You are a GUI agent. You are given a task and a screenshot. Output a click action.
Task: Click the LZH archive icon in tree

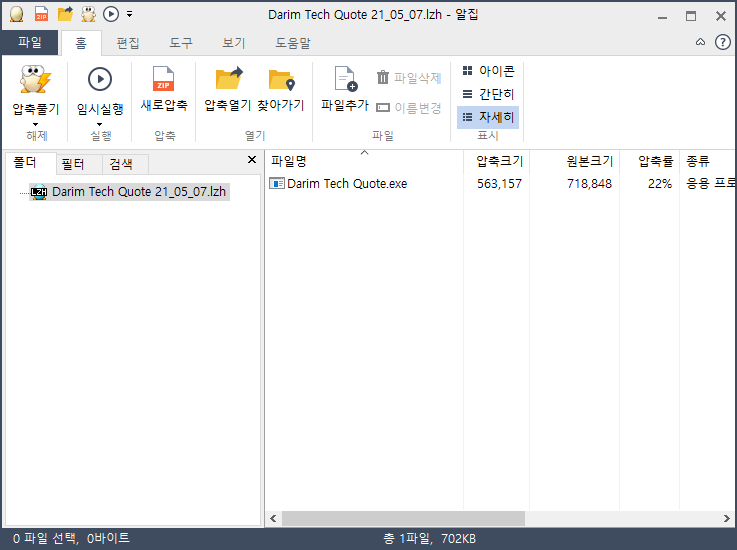39,192
